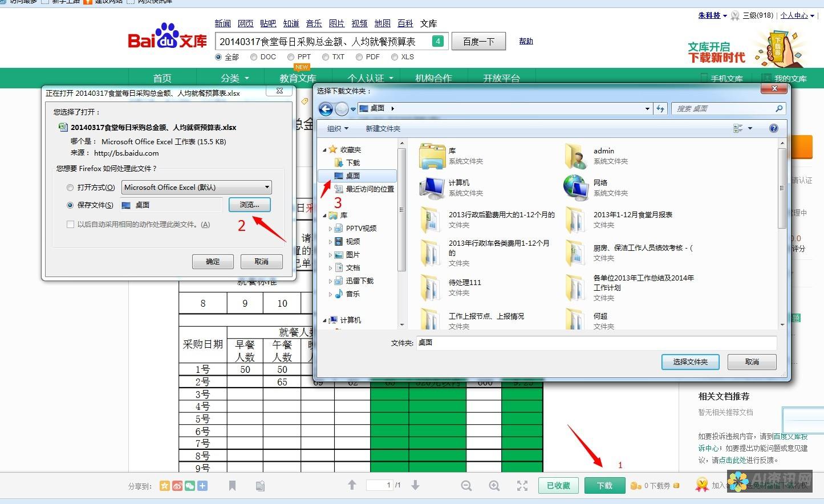The width and height of the screenshot is (824, 504).
Task: Open the address bar history dropdown arrow
Action: coord(647,108)
